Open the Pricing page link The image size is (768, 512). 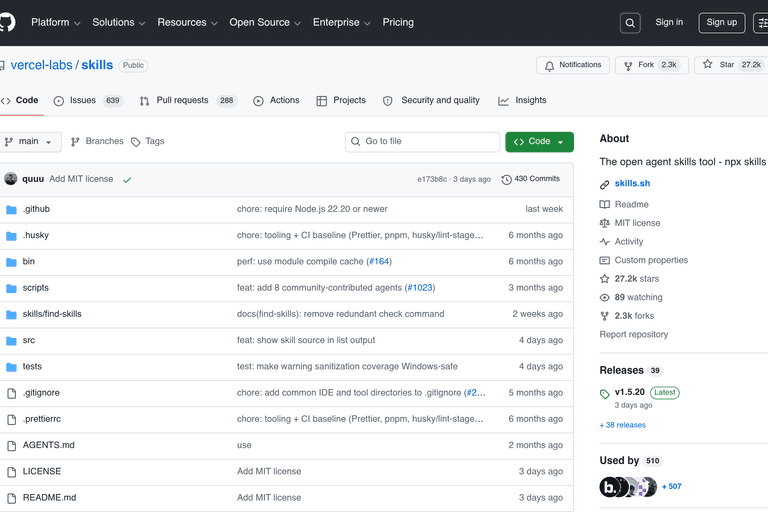coord(398,23)
